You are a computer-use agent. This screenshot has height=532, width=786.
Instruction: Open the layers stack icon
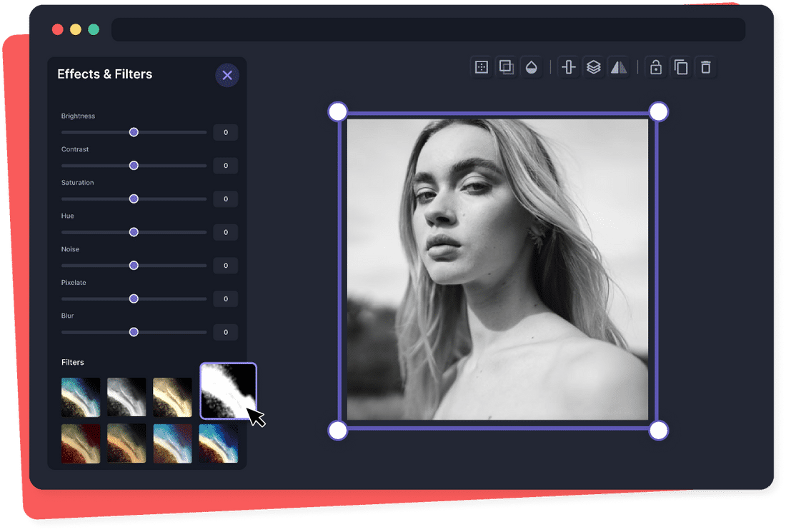click(593, 67)
